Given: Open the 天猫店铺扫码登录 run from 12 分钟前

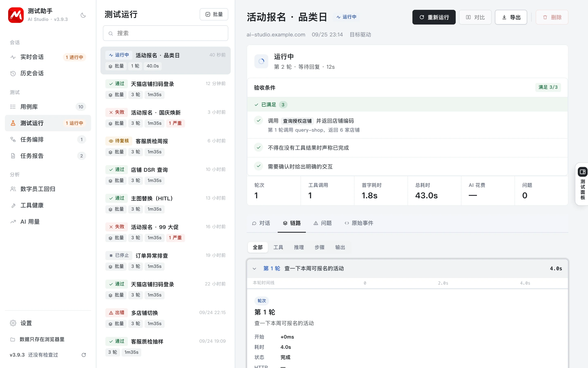Looking at the screenshot, I should click(x=165, y=89).
